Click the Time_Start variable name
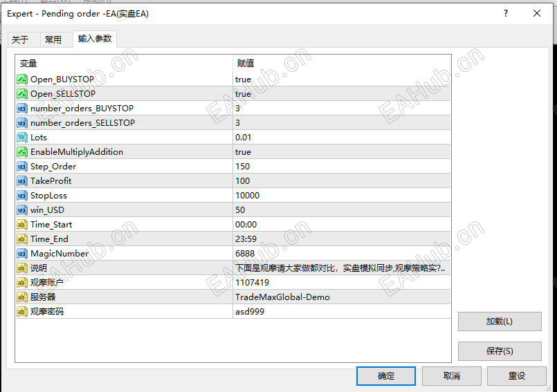The image size is (557, 392). (51, 225)
